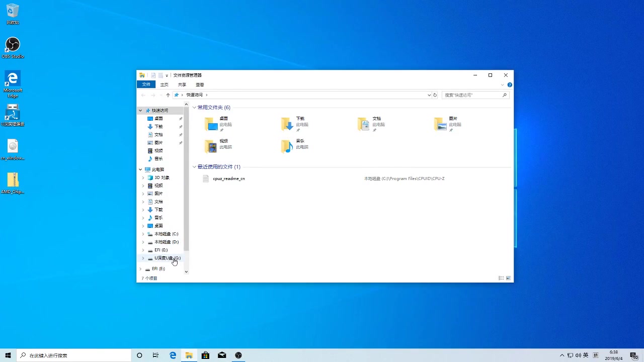
Task: Open the recent locations dropdown beside forward arrow
Action: (161, 95)
